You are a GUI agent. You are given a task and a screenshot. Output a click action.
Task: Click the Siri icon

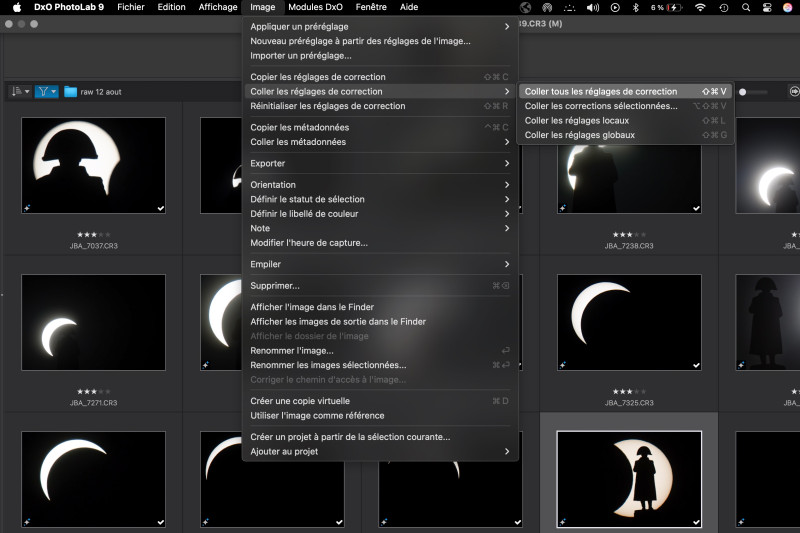pyautogui.click(x=788, y=7)
